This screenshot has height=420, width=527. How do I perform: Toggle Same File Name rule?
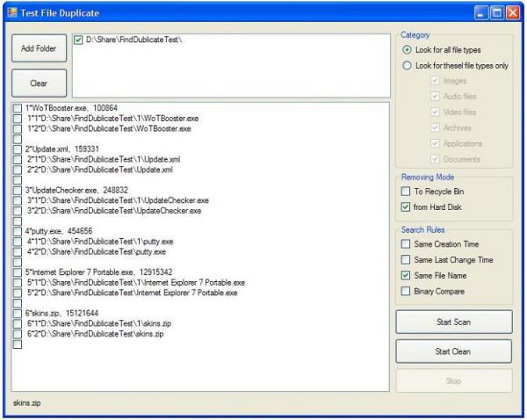tap(406, 275)
